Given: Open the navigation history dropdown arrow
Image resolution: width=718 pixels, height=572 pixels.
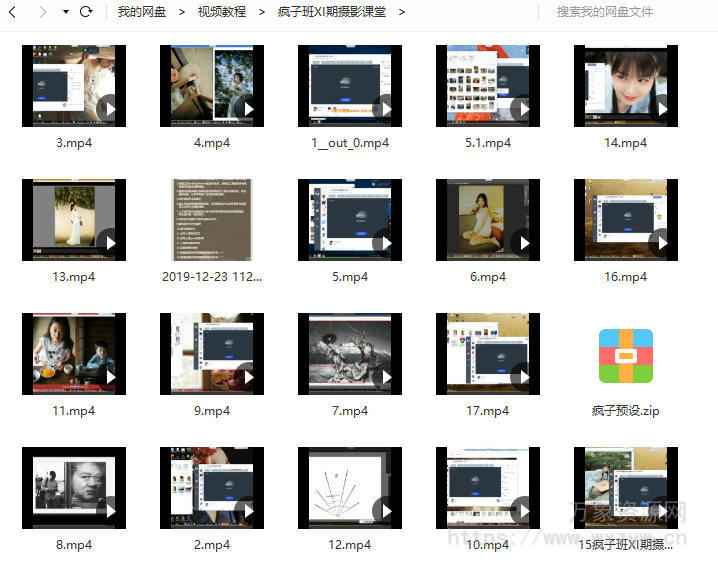Looking at the screenshot, I should 65,12.
